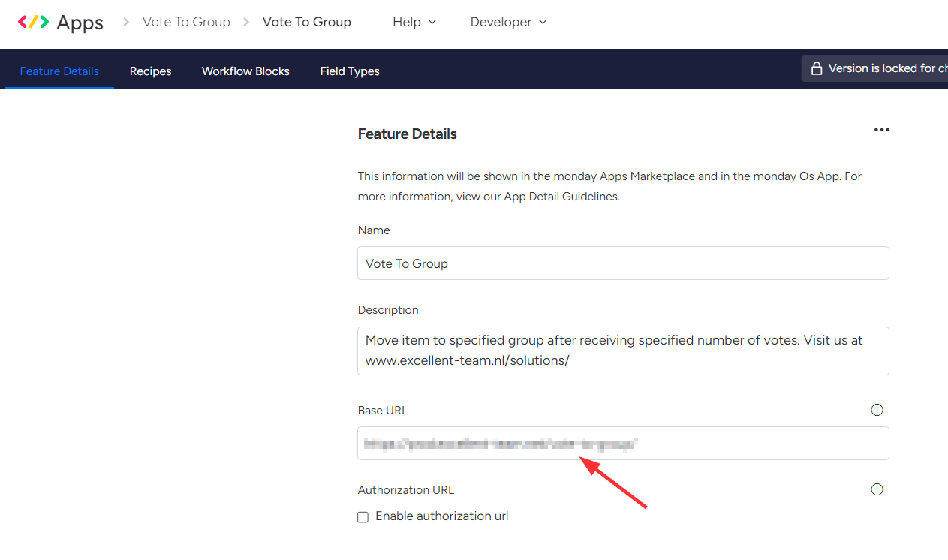Click the Apps title text
This screenshot has width=948, height=560.
[x=80, y=23]
